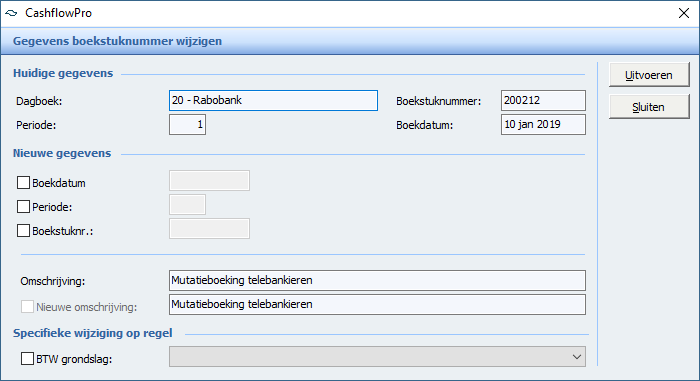
Task: Click the Periode field containing 1
Action: [x=188, y=125]
